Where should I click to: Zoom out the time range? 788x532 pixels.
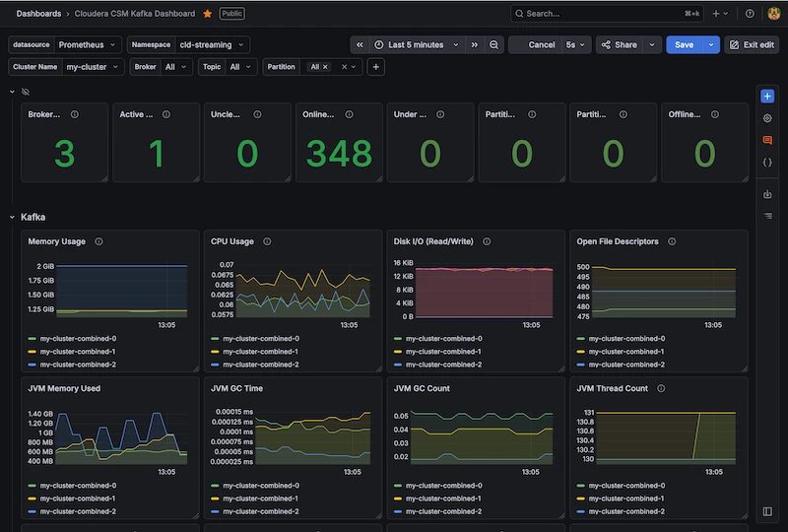(494, 44)
